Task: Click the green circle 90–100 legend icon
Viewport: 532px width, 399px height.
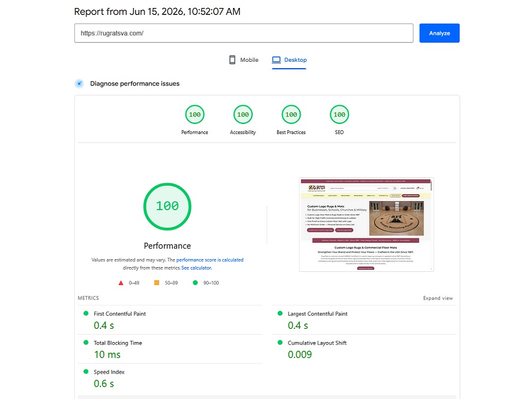Action: (x=195, y=282)
